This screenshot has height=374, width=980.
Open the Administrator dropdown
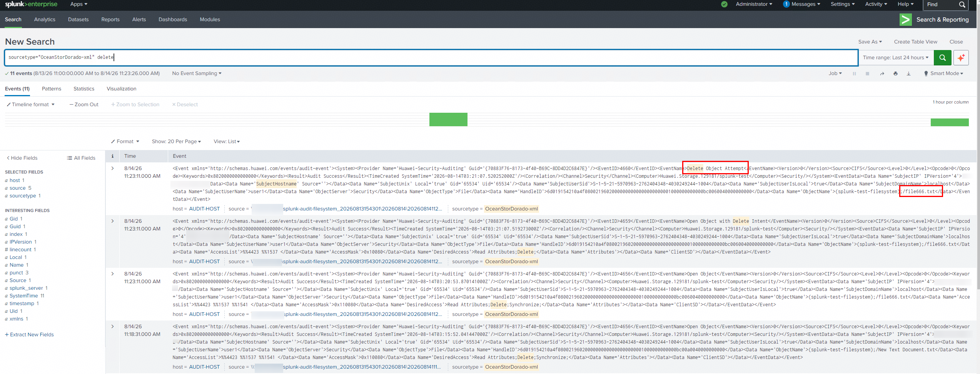click(754, 4)
